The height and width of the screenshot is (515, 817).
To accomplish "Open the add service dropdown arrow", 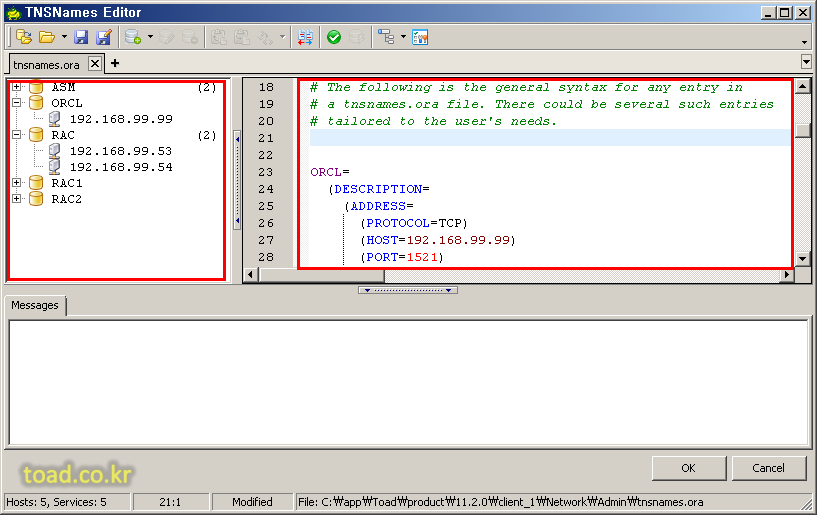I will [x=150, y=37].
